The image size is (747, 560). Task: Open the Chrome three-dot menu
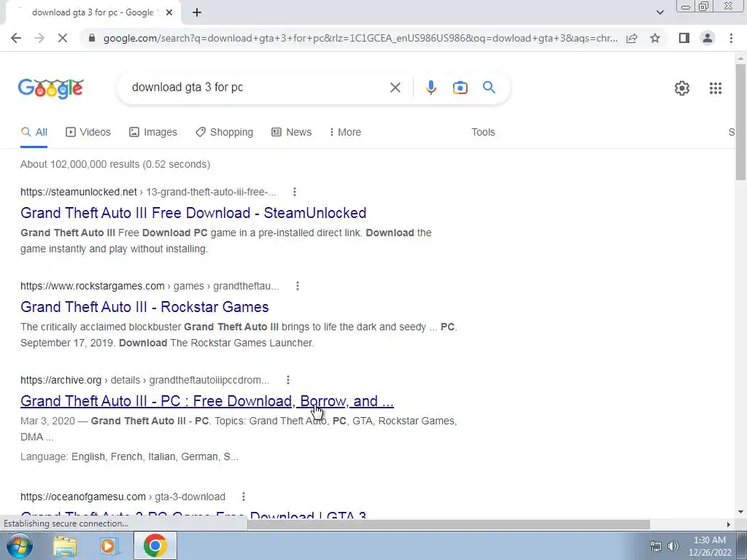[x=731, y=38]
